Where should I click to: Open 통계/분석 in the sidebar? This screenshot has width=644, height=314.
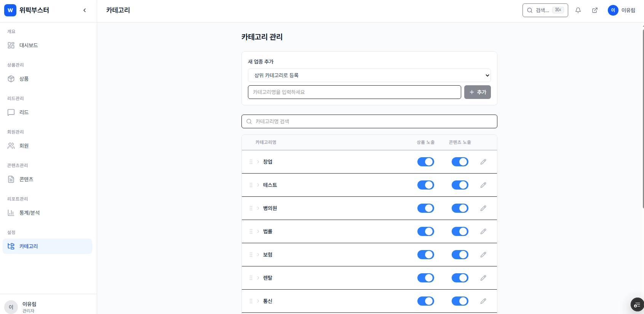[x=47, y=213]
